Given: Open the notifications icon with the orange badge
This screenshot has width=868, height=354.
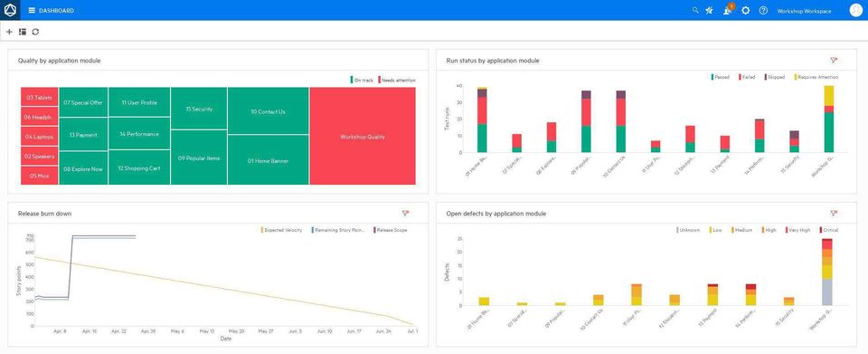Looking at the screenshot, I should click(728, 9).
